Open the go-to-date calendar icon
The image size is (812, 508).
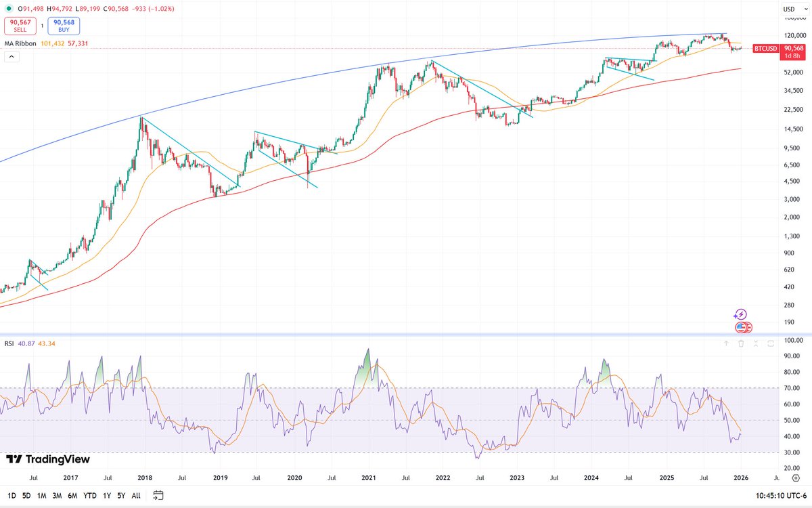158,496
